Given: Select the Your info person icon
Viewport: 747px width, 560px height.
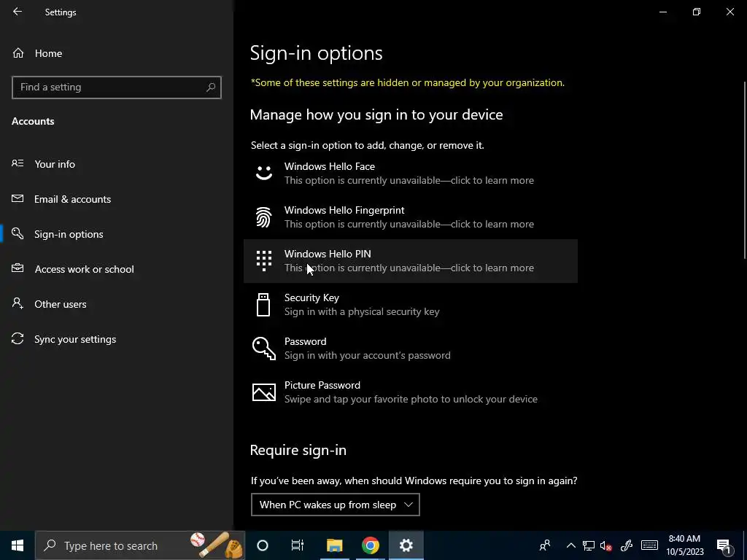Looking at the screenshot, I should [x=18, y=163].
